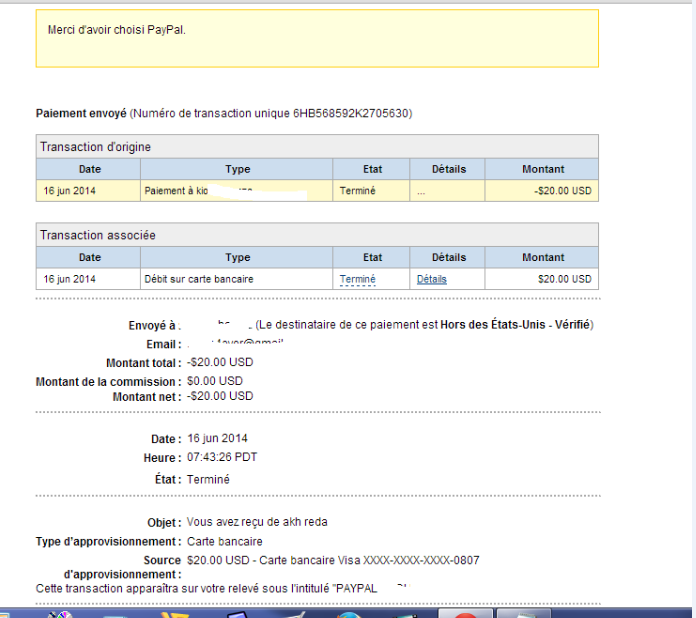Click the Détails column header in Transaction associée
This screenshot has width=696, height=618.
tap(449, 258)
